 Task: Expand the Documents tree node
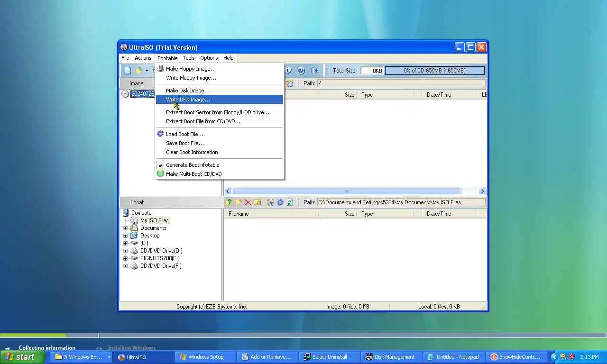tap(126, 228)
